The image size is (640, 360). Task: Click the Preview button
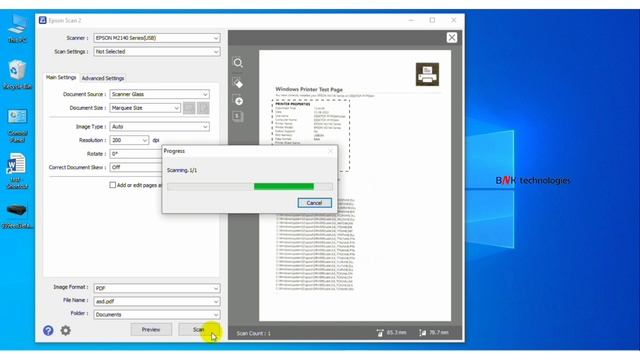151,329
